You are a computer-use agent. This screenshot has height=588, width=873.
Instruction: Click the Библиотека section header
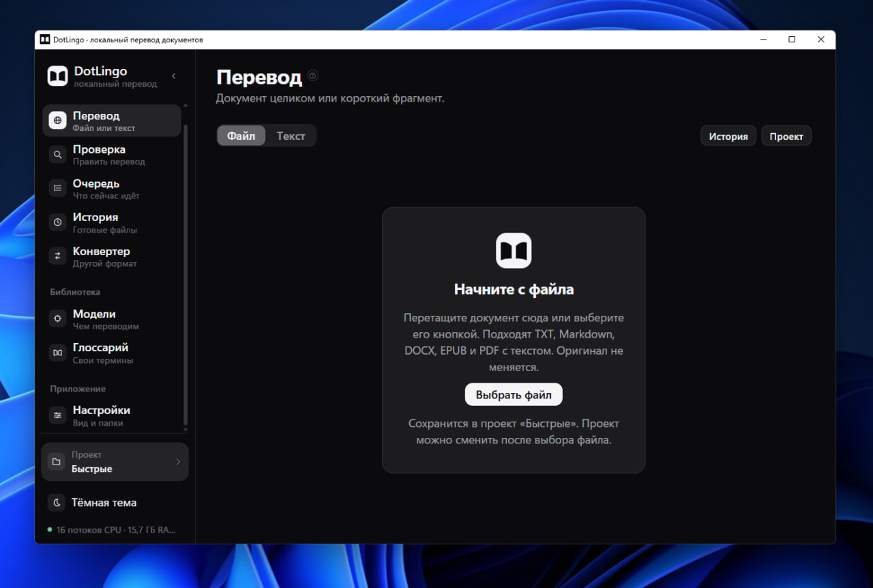(x=75, y=292)
